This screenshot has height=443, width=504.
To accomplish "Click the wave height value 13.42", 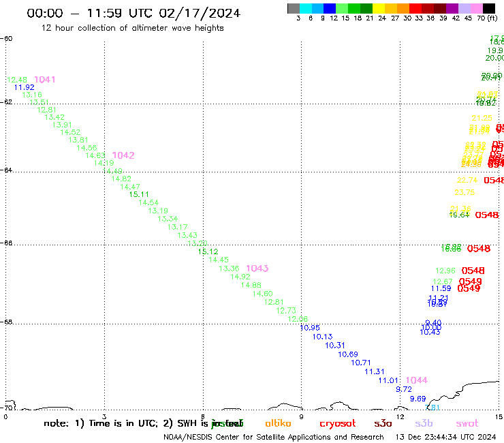I will pyautogui.click(x=54, y=117).
